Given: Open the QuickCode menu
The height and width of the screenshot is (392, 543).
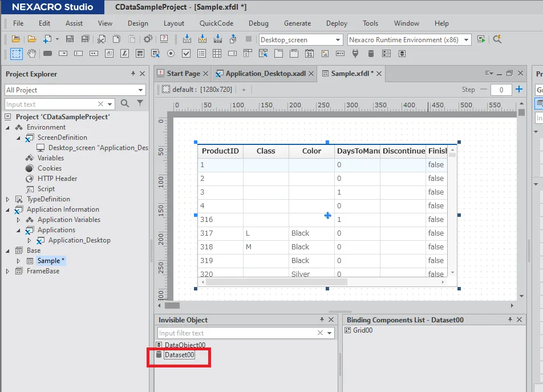Looking at the screenshot, I should (x=216, y=23).
